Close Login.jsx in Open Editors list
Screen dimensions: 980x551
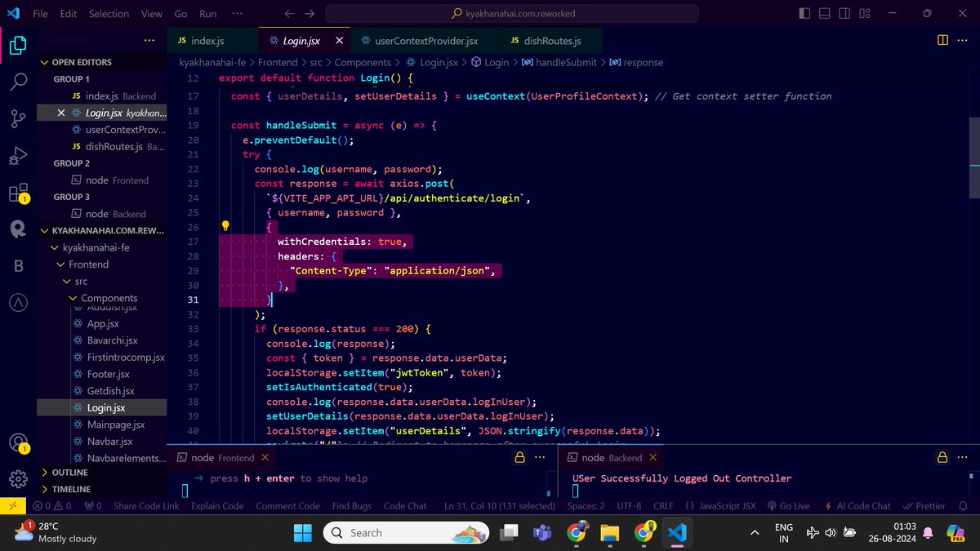click(61, 113)
